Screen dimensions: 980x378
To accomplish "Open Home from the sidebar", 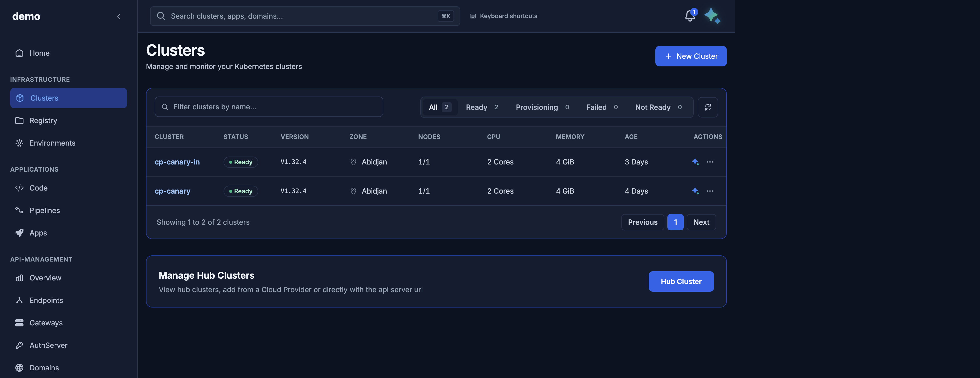I will point(68,53).
